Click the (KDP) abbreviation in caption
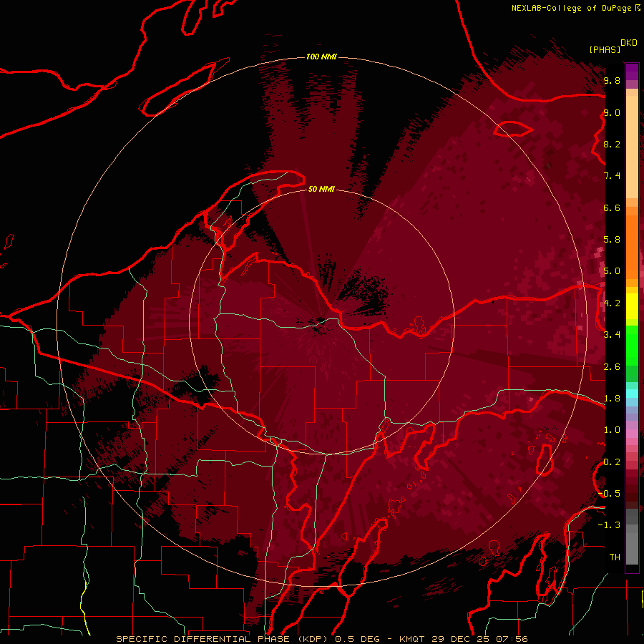 click(x=313, y=639)
